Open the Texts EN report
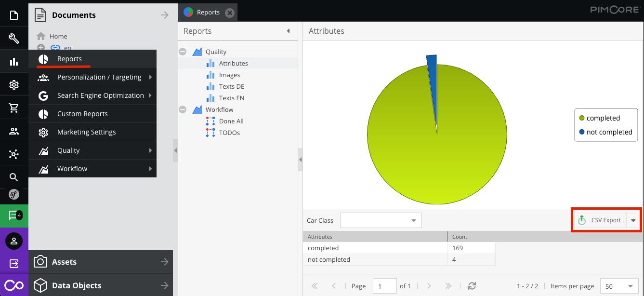 pyautogui.click(x=231, y=98)
